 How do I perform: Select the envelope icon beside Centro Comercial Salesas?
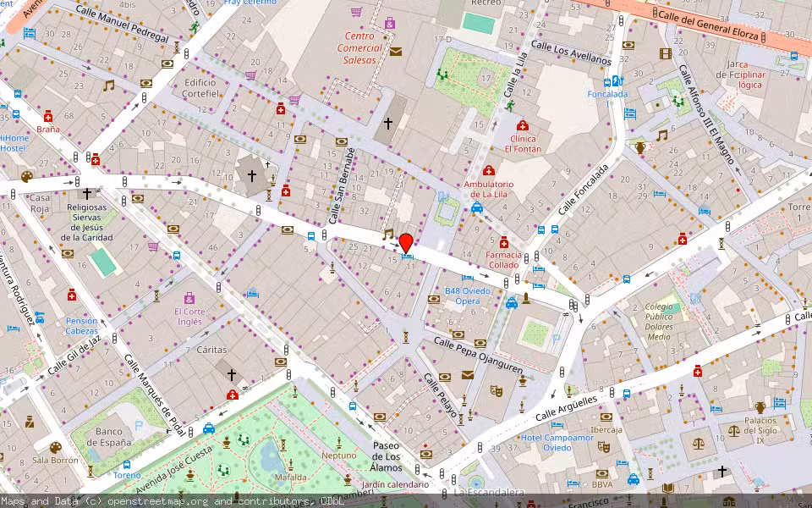(396, 52)
